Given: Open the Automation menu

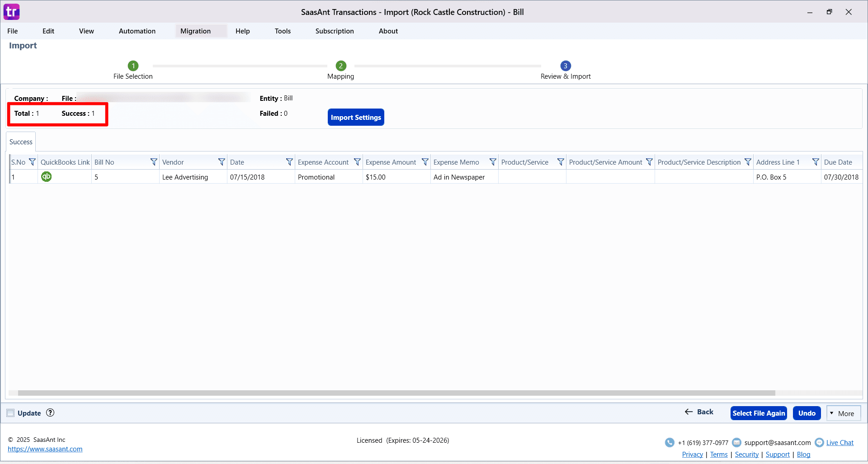Looking at the screenshot, I should click(x=137, y=31).
